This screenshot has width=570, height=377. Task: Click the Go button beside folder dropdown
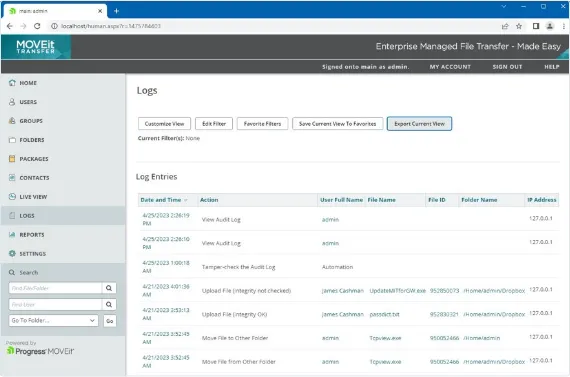(109, 321)
